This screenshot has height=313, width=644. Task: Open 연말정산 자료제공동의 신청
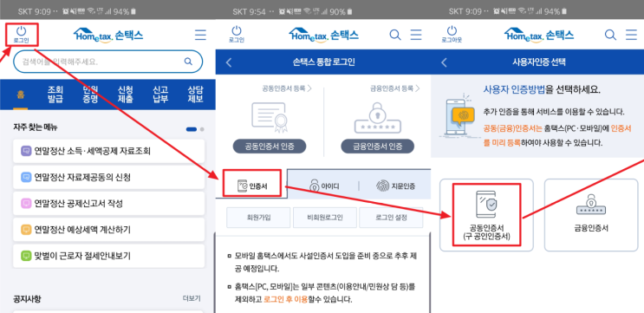click(109, 178)
